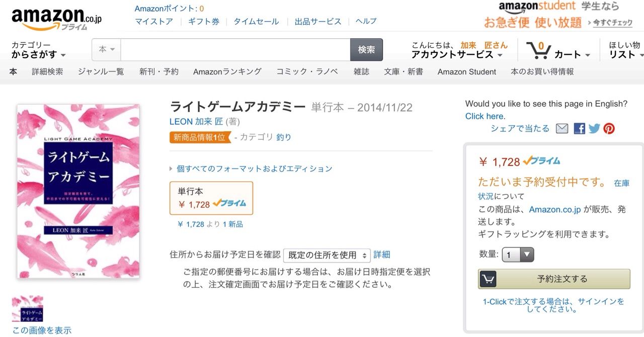This screenshot has width=644, height=337.
Task: Go to Amazonランキング tab
Action: click(x=227, y=71)
